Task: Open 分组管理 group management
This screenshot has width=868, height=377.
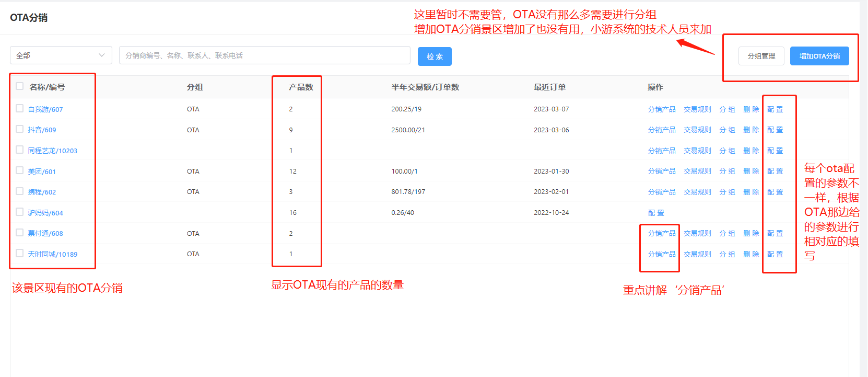Action: tap(761, 56)
